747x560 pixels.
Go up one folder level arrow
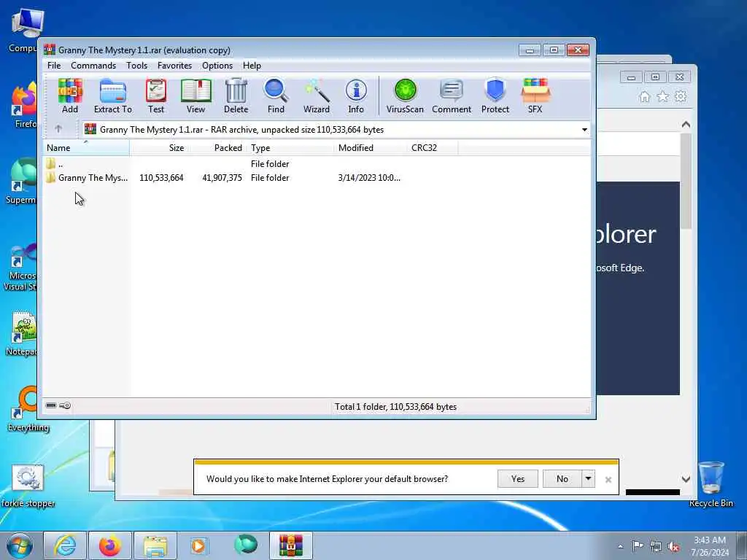58,129
